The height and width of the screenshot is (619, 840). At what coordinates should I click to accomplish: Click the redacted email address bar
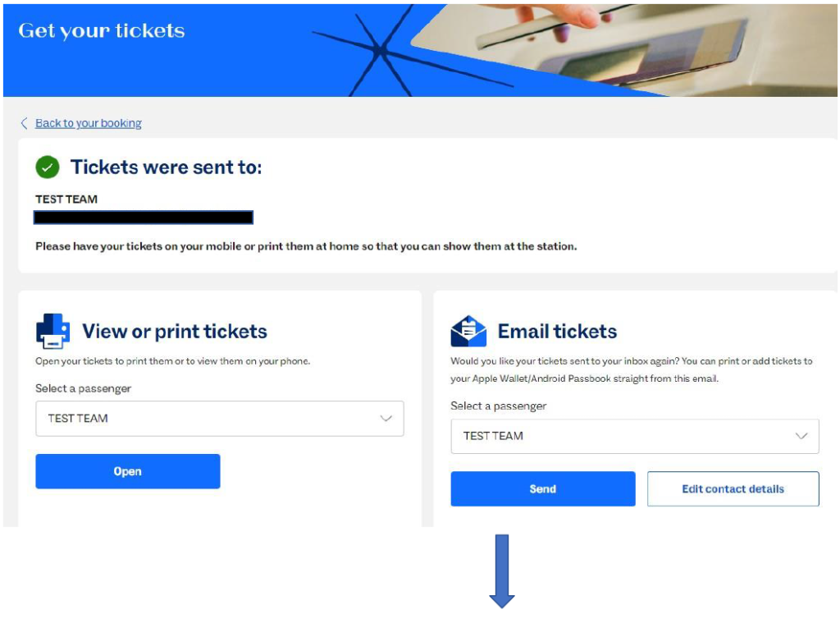click(x=144, y=217)
